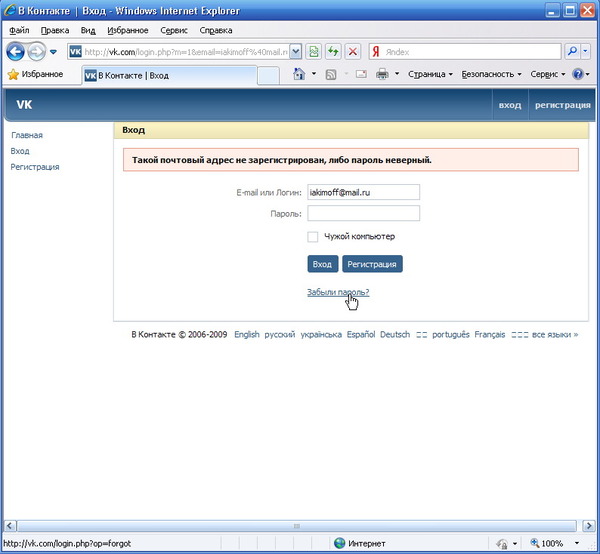Click the Home page icon
600x554 pixels.
click(x=299, y=74)
